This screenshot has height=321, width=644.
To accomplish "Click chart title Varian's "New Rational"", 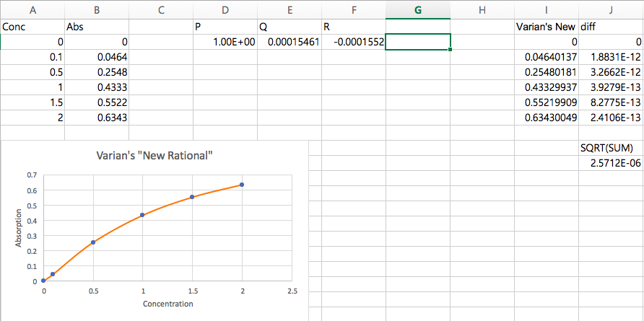I will (155, 157).
